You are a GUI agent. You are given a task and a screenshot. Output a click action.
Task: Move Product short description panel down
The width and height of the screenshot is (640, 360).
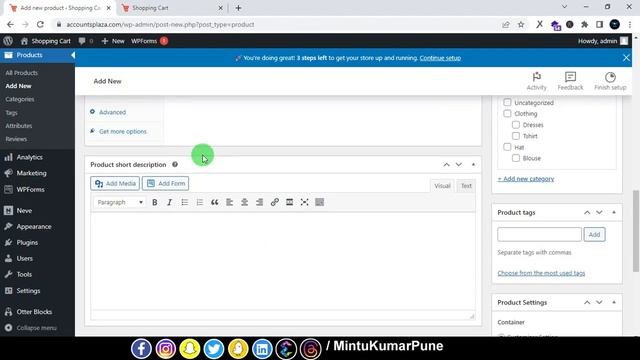click(459, 164)
